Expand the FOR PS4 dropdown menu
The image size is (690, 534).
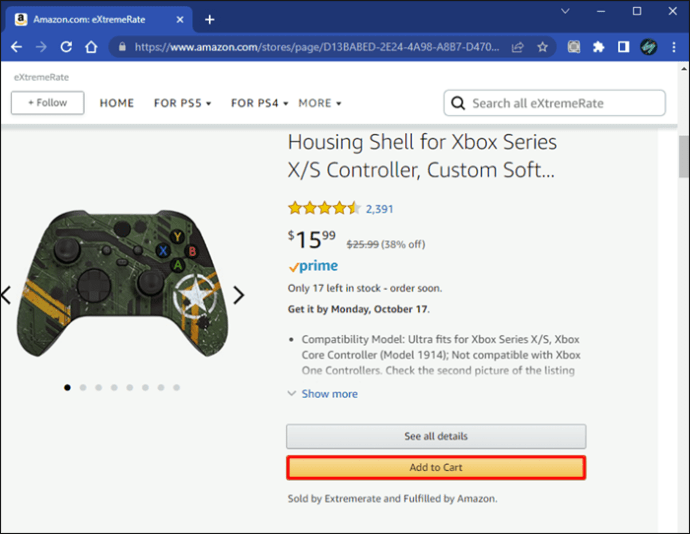pos(259,103)
